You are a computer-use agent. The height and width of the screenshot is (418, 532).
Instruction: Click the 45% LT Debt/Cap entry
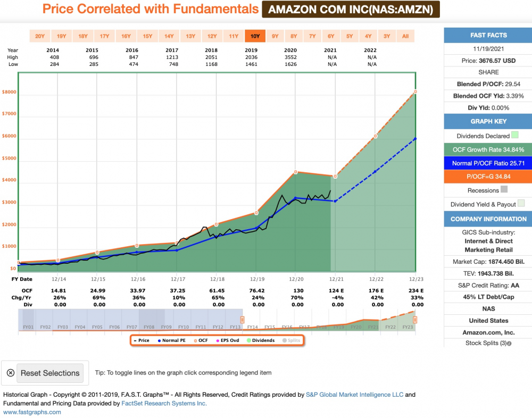tap(488, 297)
